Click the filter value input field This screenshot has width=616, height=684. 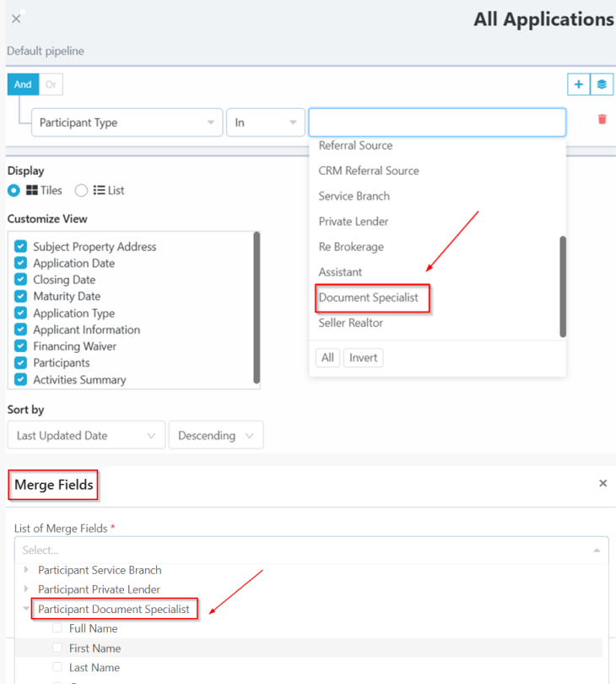point(436,122)
